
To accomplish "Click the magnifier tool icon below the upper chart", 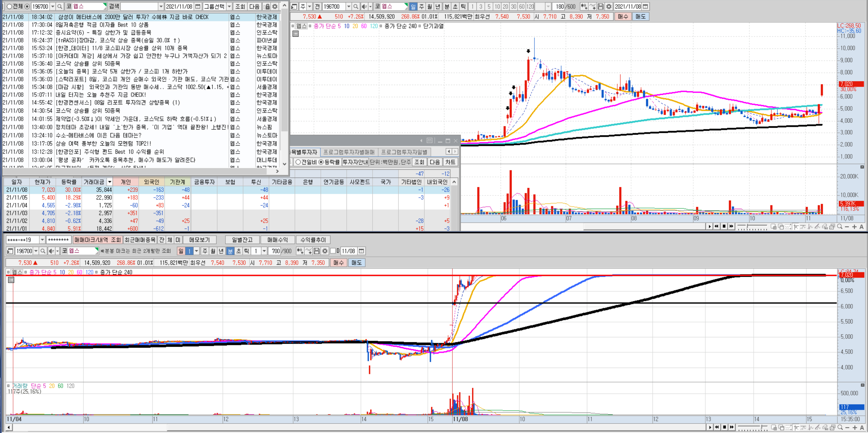I will point(840,227).
